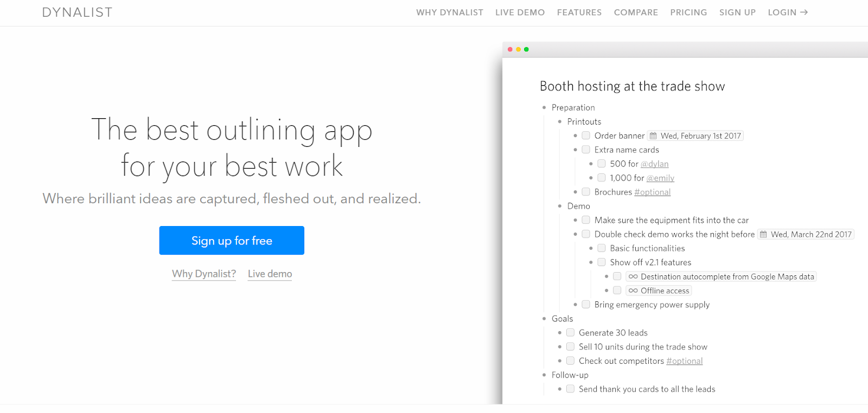Follow the Why Dynalist? link below the button
Viewport: 868px width, 413px height.
[204, 274]
